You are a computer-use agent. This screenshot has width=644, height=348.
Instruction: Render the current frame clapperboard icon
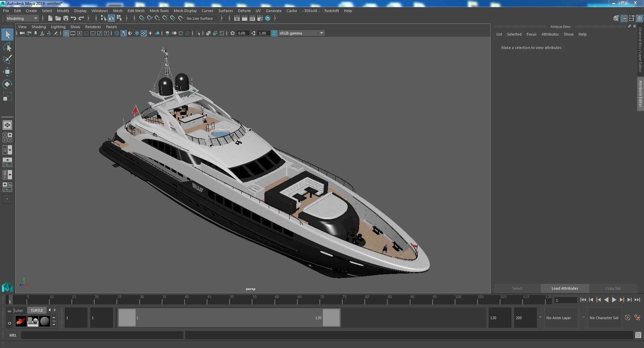(244, 18)
